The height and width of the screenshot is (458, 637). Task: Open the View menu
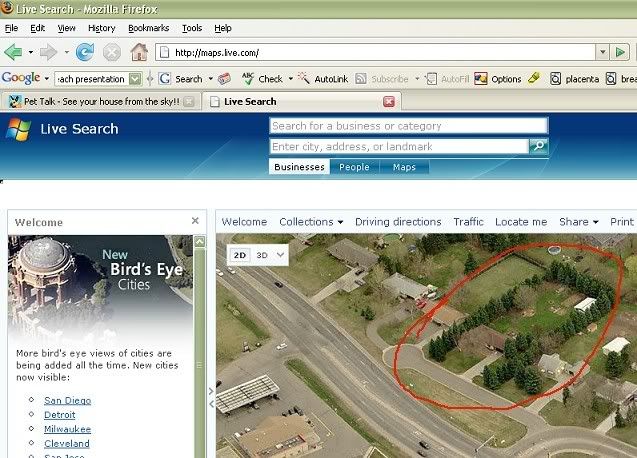[66, 28]
